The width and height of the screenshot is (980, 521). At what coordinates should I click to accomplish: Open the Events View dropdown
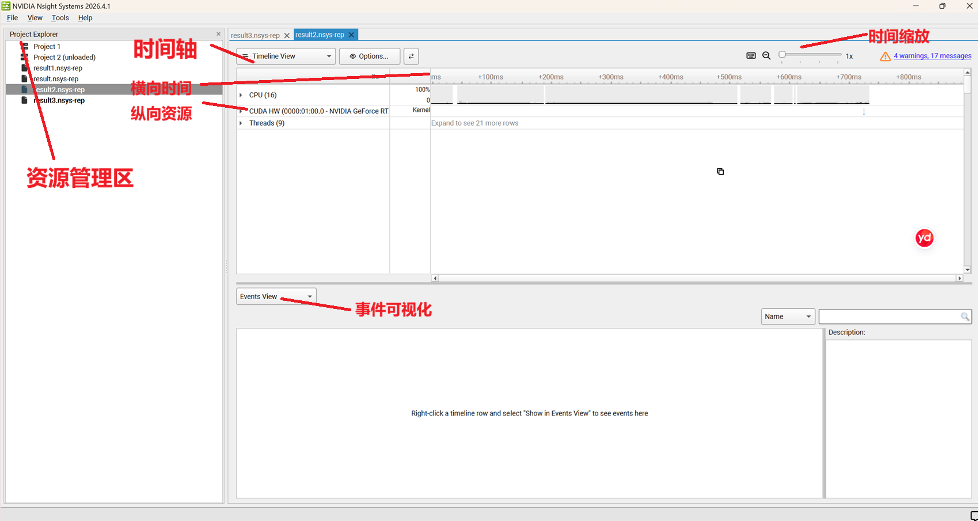click(276, 297)
